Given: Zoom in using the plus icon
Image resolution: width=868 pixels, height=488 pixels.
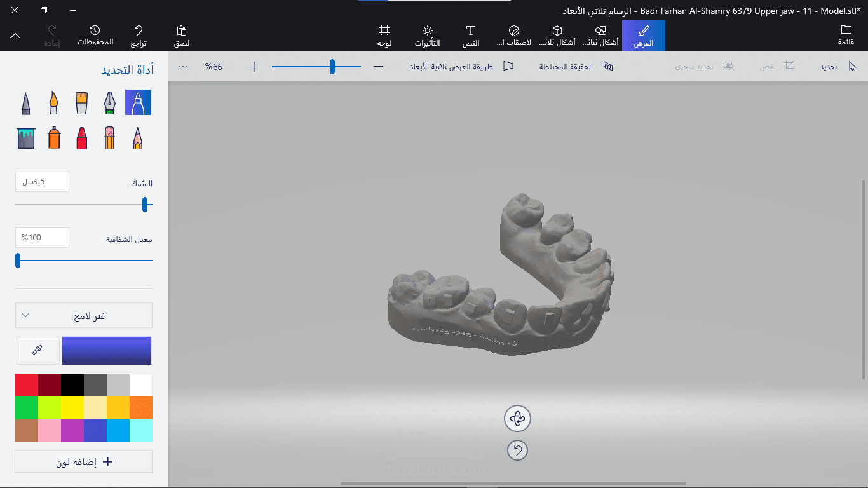Looking at the screenshot, I should pos(254,67).
